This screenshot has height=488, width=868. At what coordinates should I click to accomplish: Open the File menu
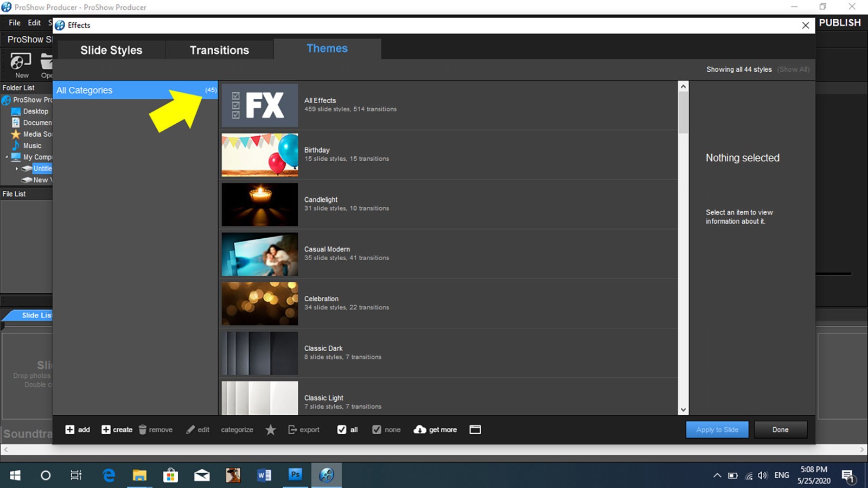[15, 23]
